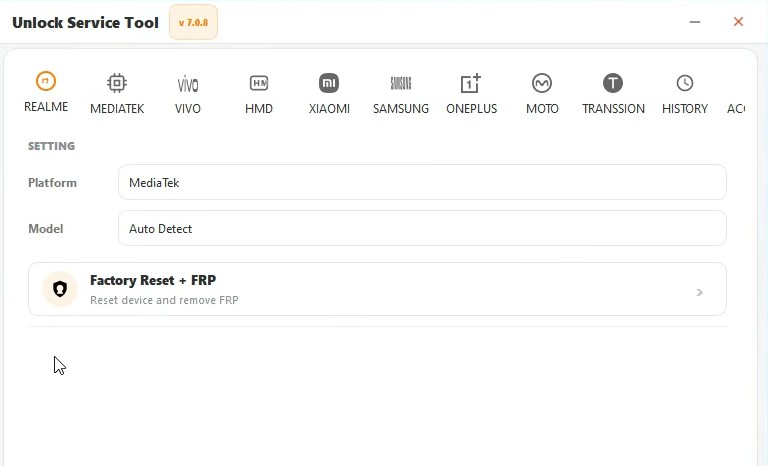Open the HMD tab
The height and width of the screenshot is (466, 768).
[x=259, y=94]
